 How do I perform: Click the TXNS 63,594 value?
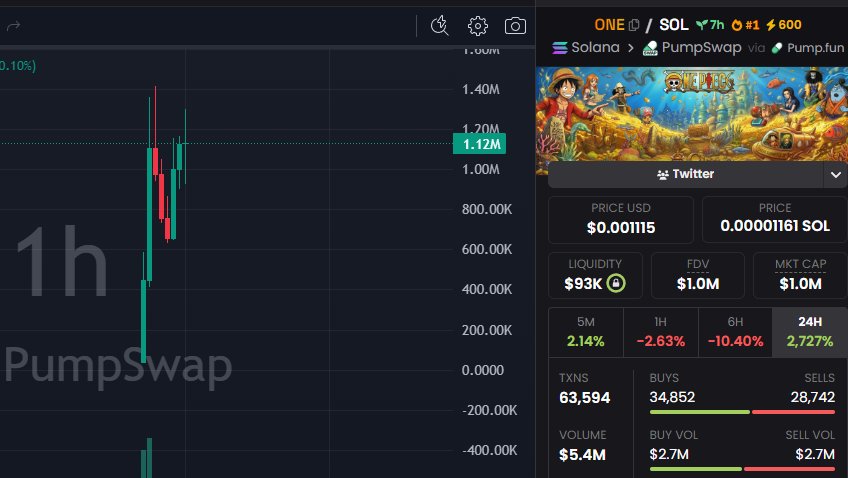point(585,398)
